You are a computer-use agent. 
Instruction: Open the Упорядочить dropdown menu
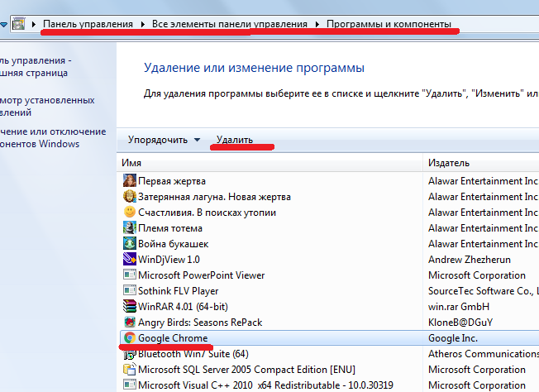[164, 140]
